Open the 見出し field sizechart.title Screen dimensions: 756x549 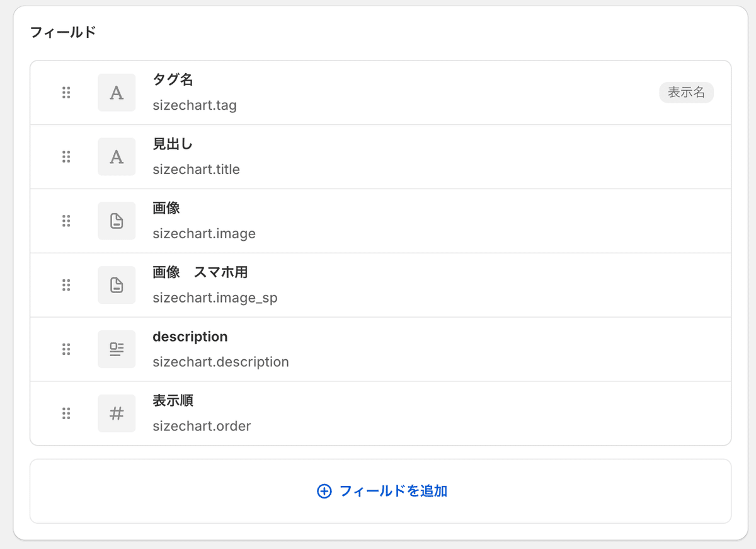click(x=381, y=157)
